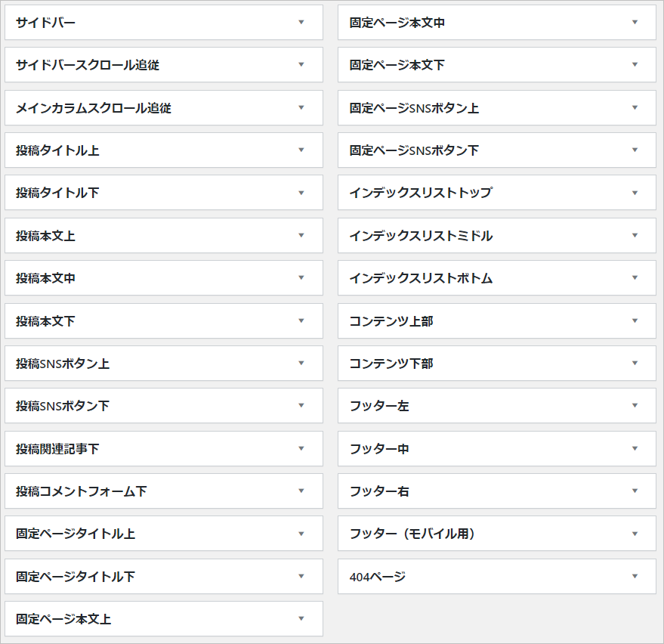Expand サイドバースクロール追従 dropdown arrow

click(x=301, y=64)
